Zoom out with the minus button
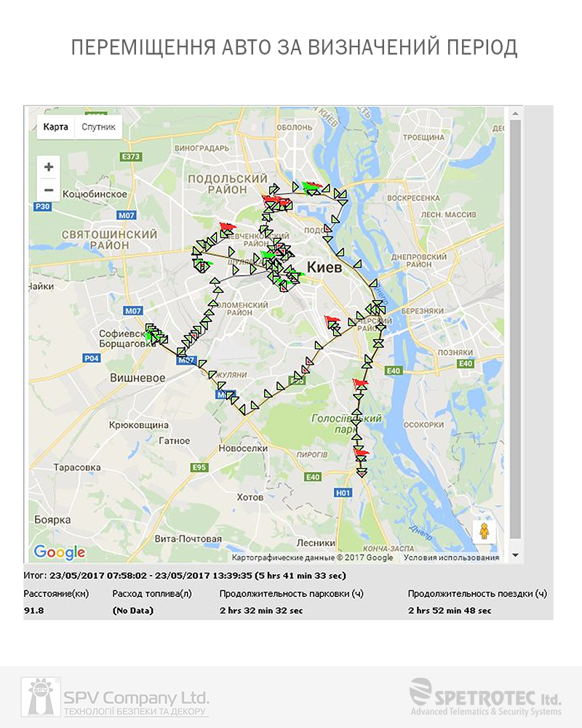 [x=49, y=190]
